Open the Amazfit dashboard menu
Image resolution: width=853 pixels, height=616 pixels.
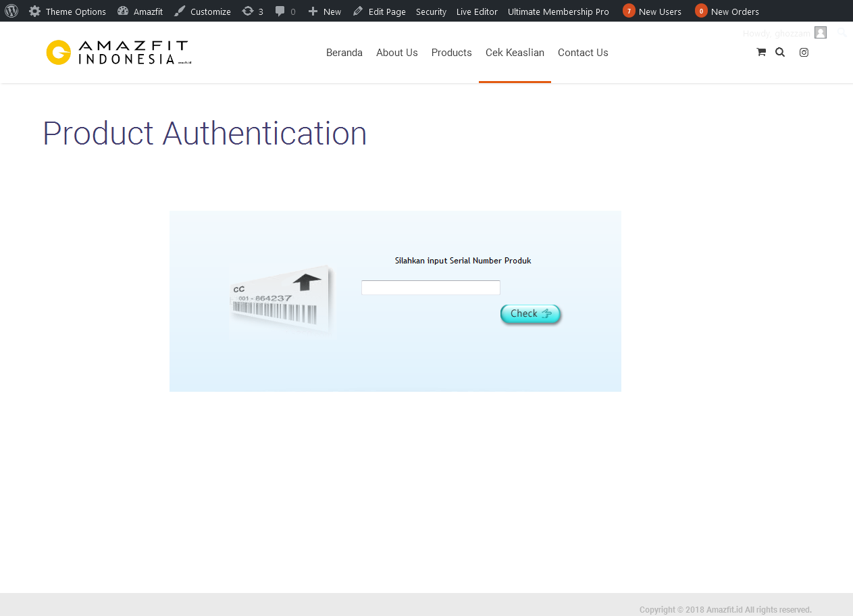coord(140,11)
